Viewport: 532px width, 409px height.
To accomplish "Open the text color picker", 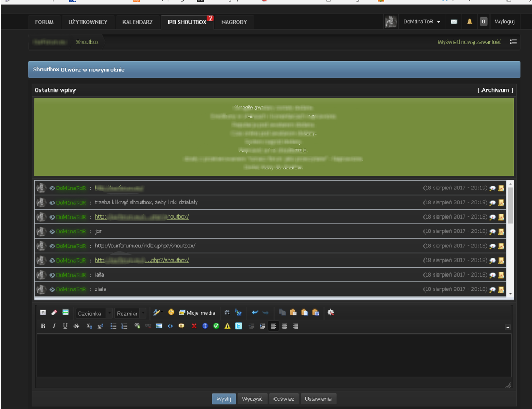I will 156,313.
